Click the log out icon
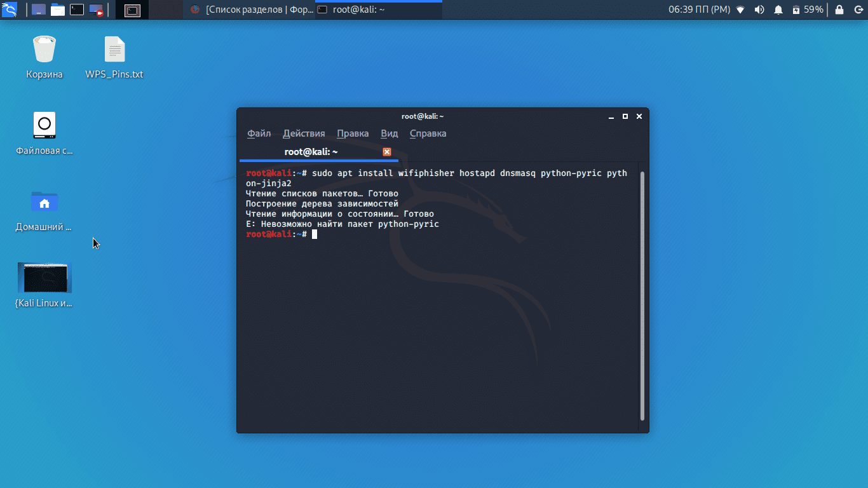This screenshot has height=488, width=868. (x=858, y=10)
